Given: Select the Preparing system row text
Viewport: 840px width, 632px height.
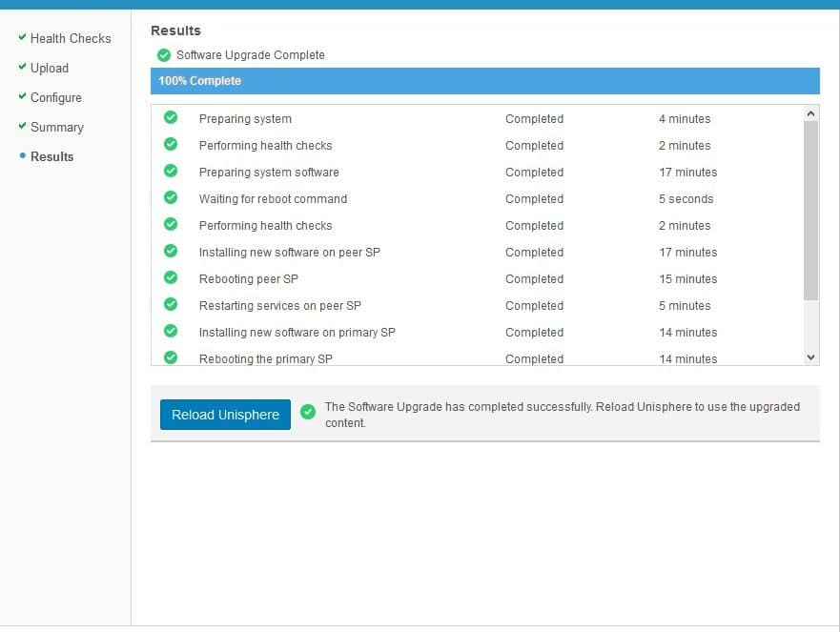Looking at the screenshot, I should [x=245, y=119].
